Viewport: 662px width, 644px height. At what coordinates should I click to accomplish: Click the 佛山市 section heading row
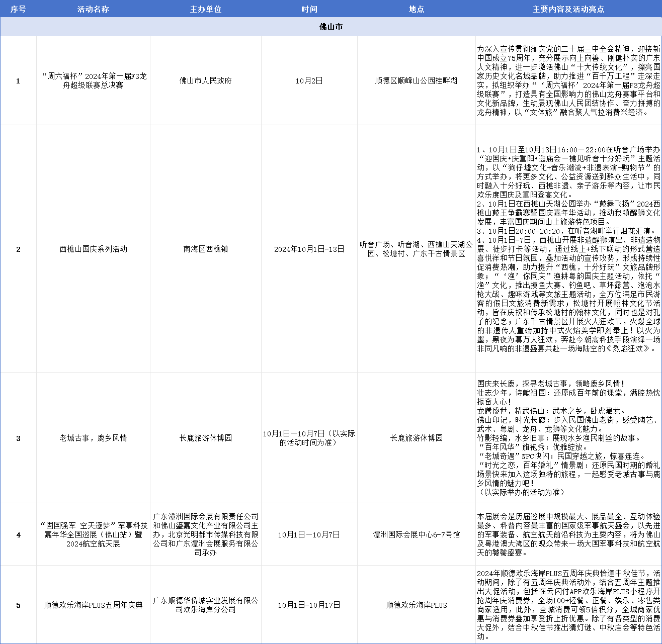pyautogui.click(x=330, y=27)
